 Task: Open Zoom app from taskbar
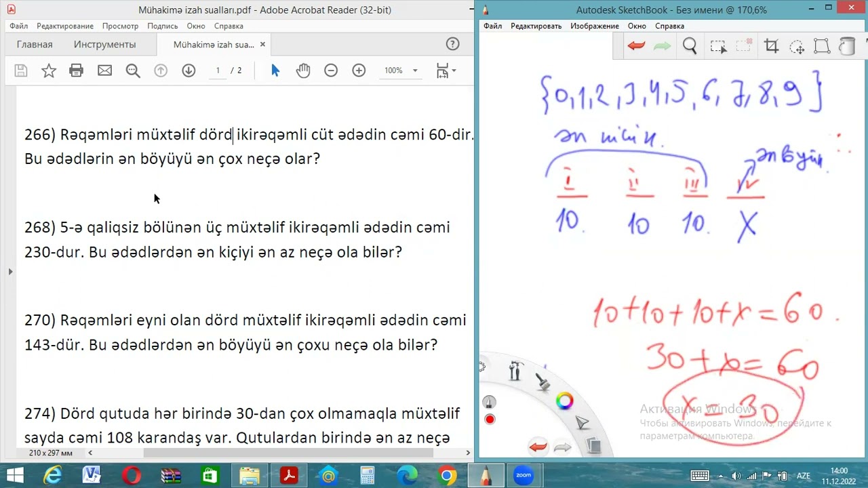tap(524, 475)
